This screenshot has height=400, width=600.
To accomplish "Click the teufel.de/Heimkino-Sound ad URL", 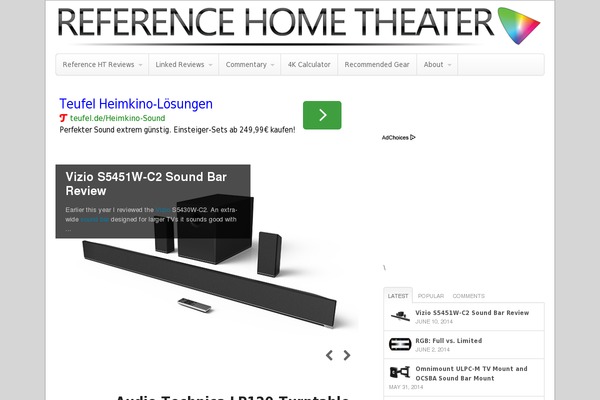I will tap(117, 118).
